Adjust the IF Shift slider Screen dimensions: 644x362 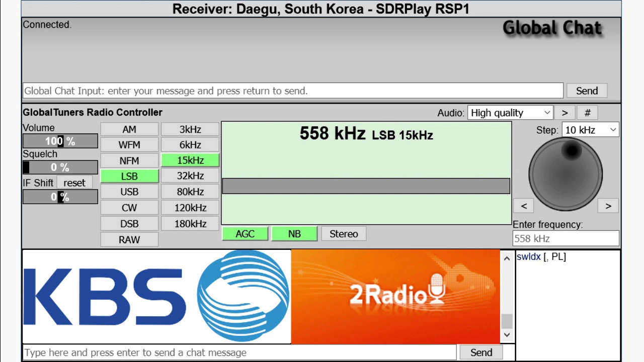point(60,197)
